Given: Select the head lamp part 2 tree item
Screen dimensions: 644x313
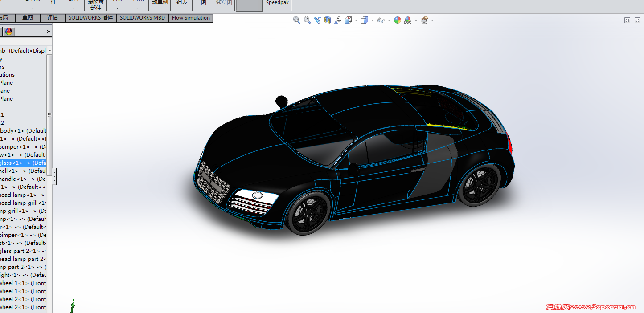Looking at the screenshot, I should coord(23,259).
